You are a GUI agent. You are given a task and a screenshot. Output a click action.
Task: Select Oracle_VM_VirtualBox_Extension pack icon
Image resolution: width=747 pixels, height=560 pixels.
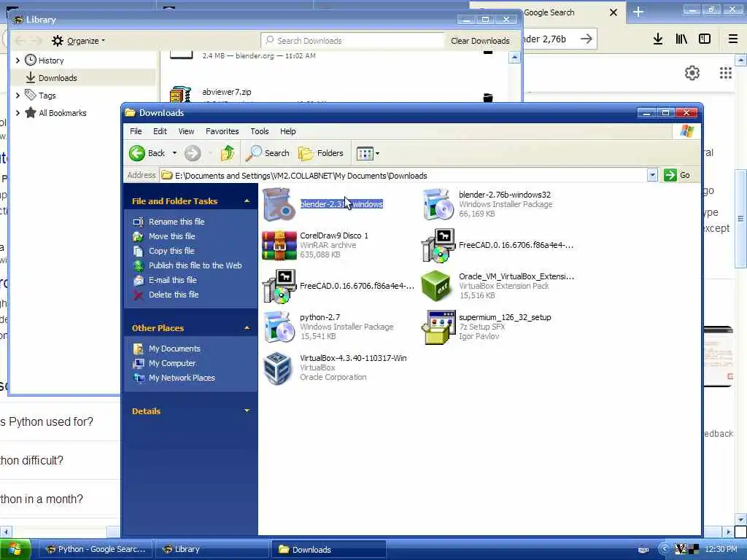point(436,286)
